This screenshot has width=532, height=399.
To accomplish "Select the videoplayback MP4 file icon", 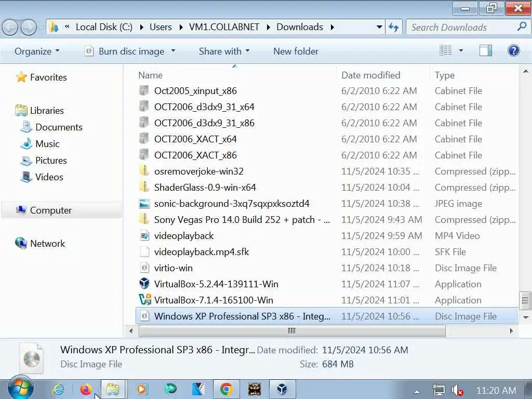I will pyautogui.click(x=144, y=236).
